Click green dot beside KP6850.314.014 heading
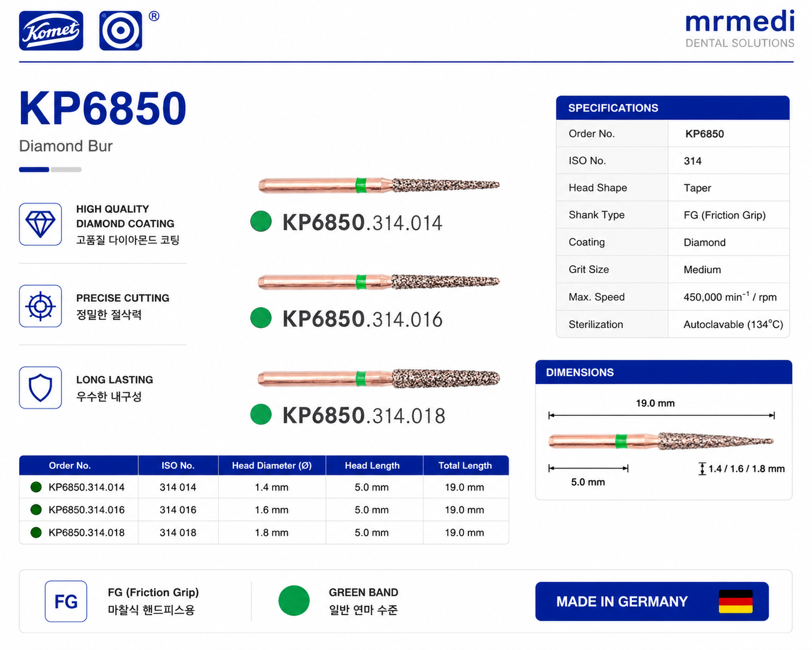812x650 pixels. point(261,221)
